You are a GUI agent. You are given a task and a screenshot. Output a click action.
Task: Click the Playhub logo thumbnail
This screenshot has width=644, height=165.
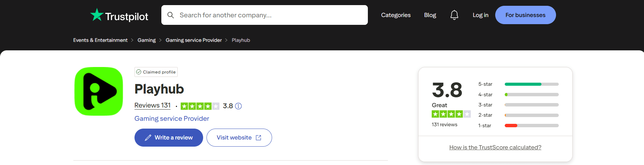coord(99,91)
